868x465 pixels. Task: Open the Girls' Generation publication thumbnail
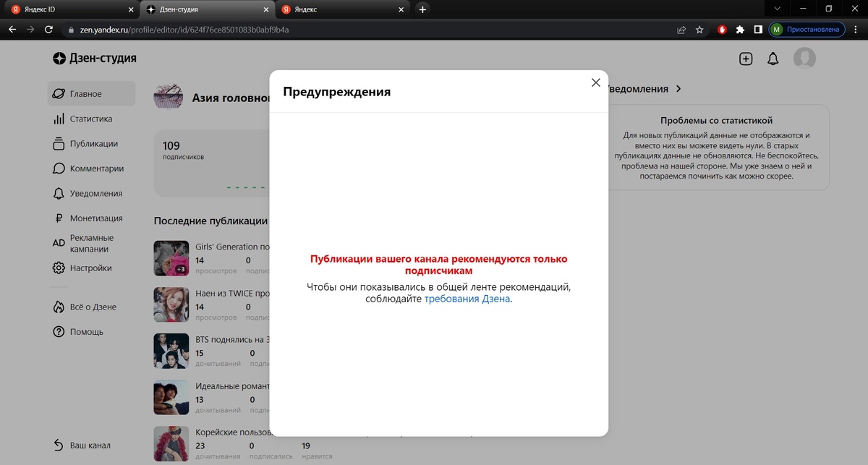point(171,258)
